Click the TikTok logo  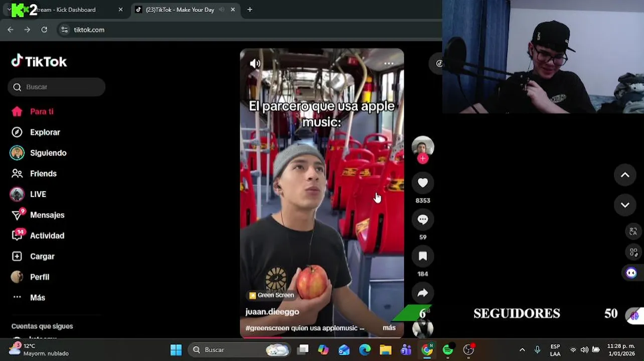39,61
